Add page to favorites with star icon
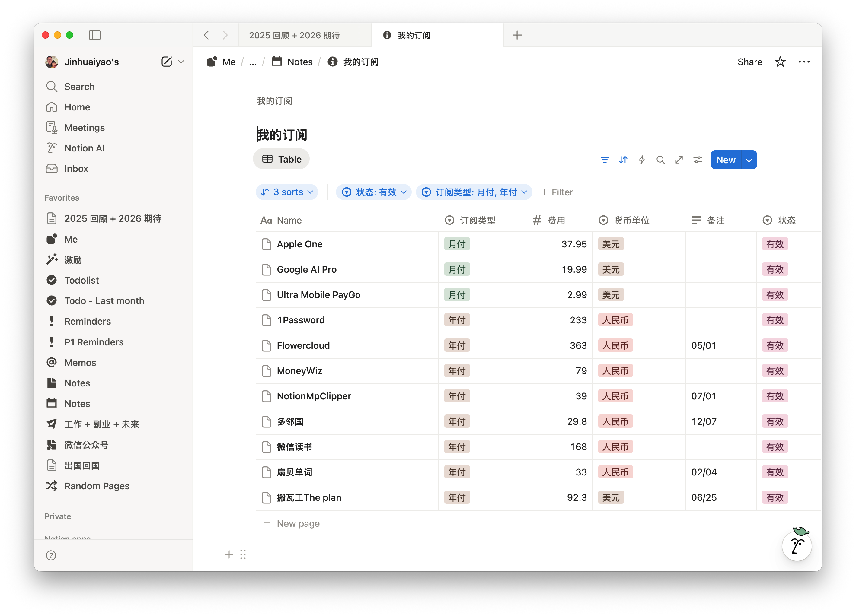This screenshot has width=856, height=616. point(780,62)
